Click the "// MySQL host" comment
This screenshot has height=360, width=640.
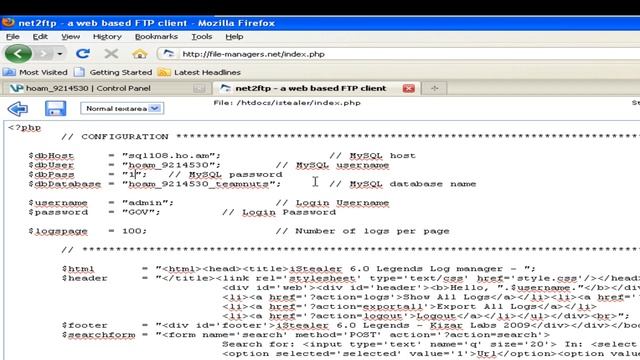click(x=373, y=156)
